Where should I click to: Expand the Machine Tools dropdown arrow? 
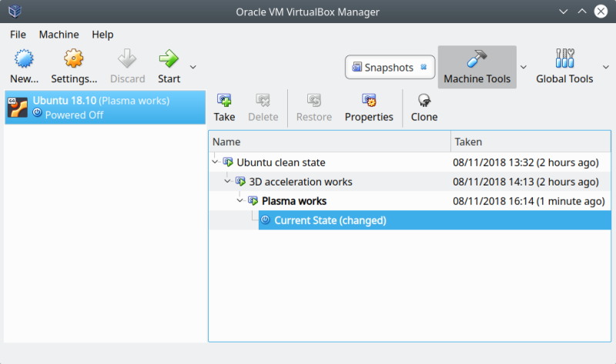pos(524,67)
